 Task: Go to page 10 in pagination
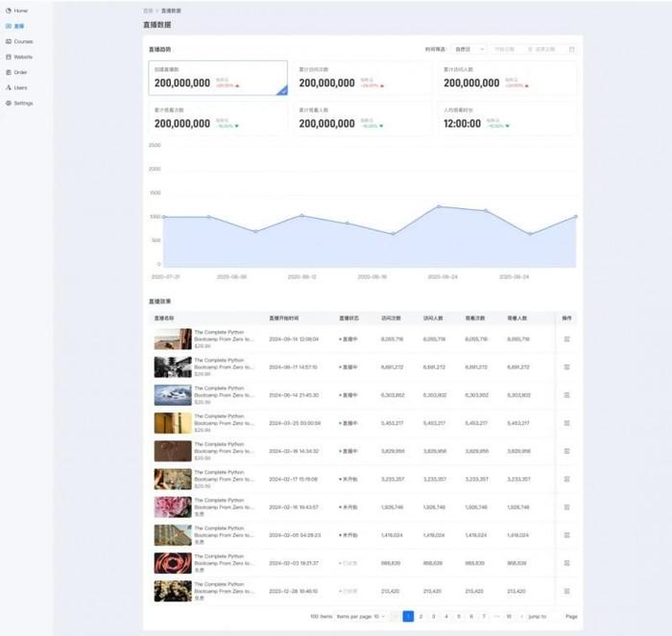[509, 617]
